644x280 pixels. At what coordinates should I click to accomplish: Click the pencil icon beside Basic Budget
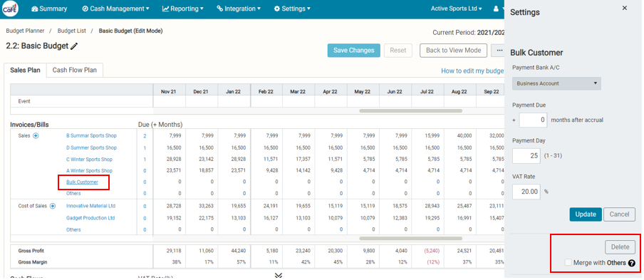74,46
